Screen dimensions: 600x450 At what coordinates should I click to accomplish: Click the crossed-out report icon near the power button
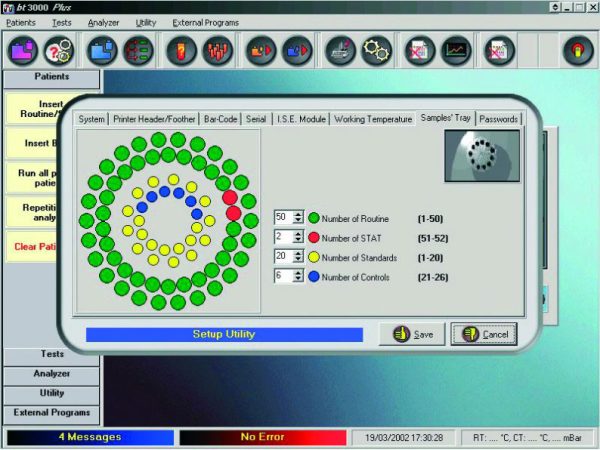pyautogui.click(x=499, y=51)
